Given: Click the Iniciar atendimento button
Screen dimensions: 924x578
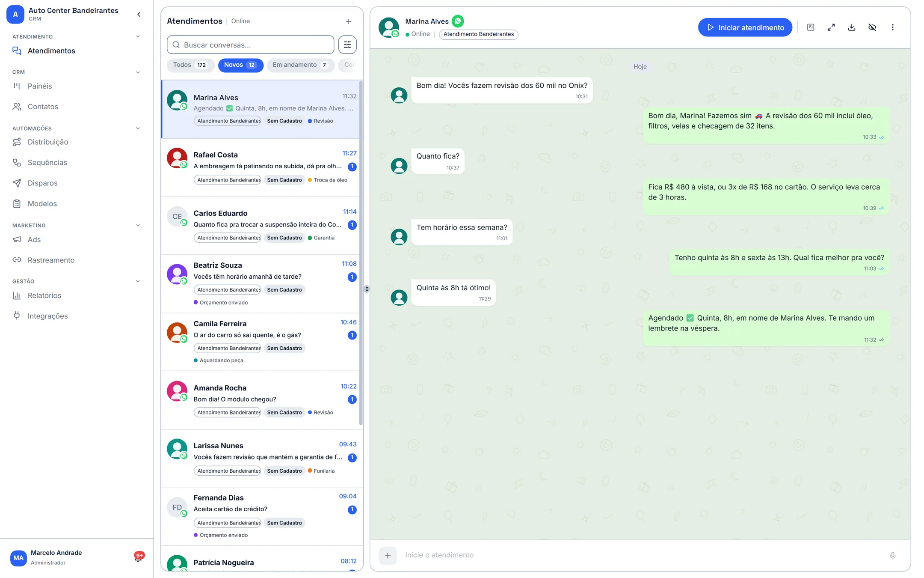Looking at the screenshot, I should coord(745,27).
